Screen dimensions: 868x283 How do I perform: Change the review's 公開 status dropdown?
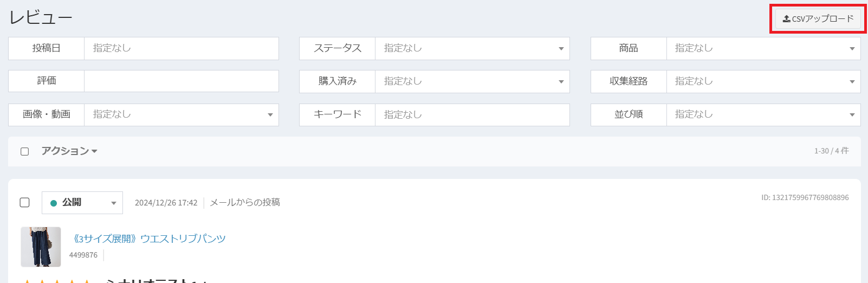[x=82, y=203]
